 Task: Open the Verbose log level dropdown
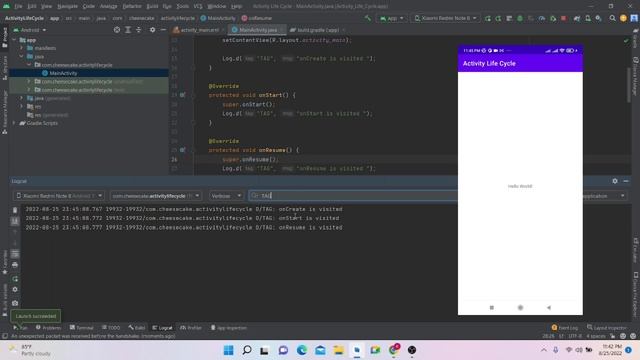[x=226, y=196]
